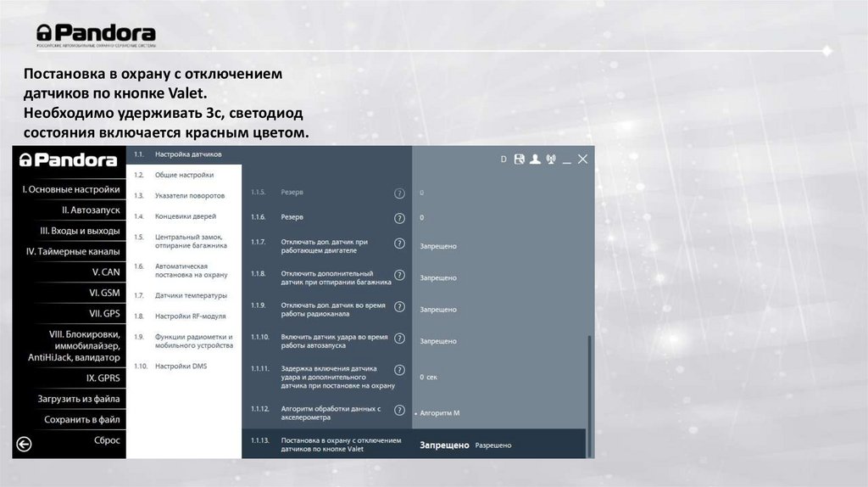
Task: Open the 'II. Автозапуск' section
Action: click(x=90, y=210)
